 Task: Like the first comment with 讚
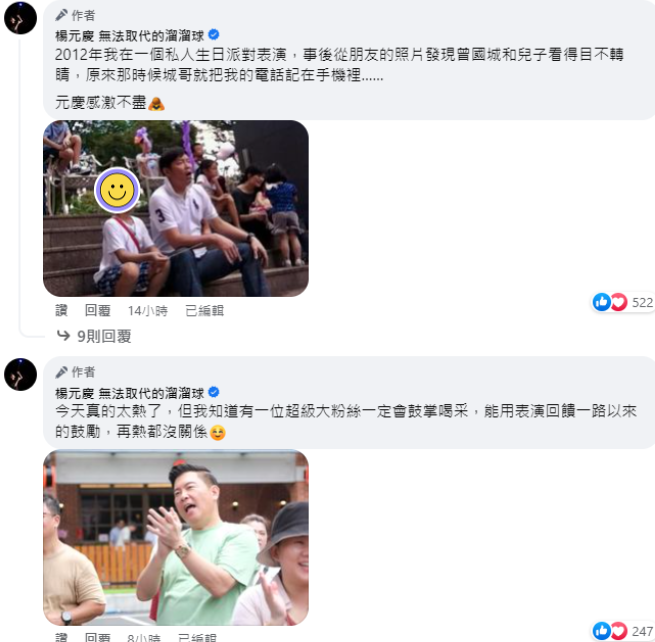61,310
